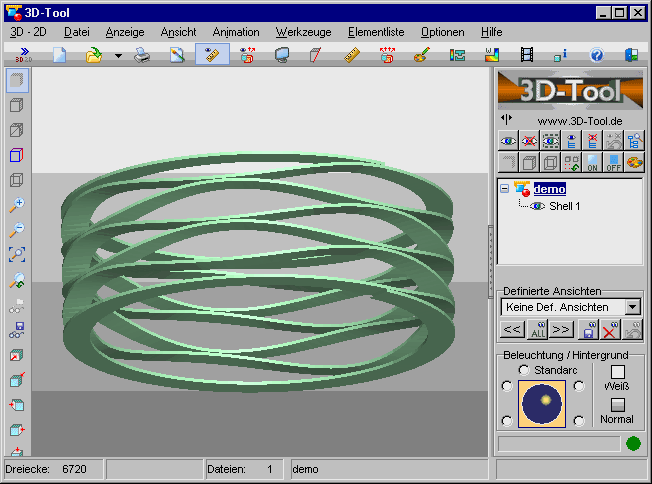The height and width of the screenshot is (484, 652).
Task: Select the Standard lighting radio button
Action: (524, 370)
